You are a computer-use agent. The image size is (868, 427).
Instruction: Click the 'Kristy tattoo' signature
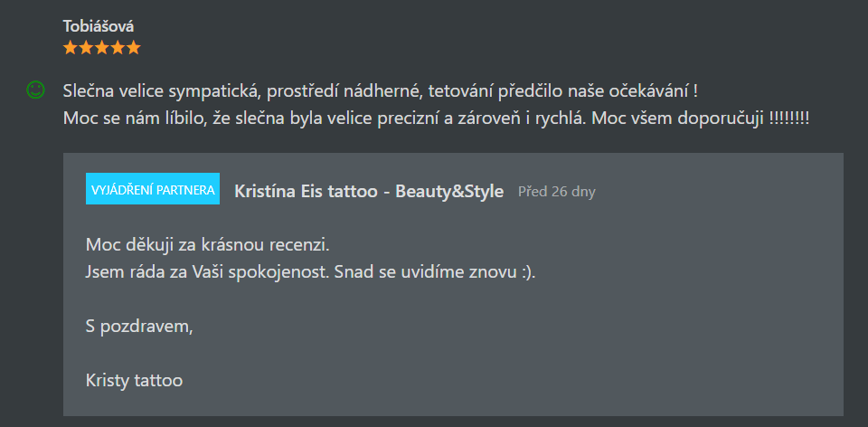click(134, 381)
